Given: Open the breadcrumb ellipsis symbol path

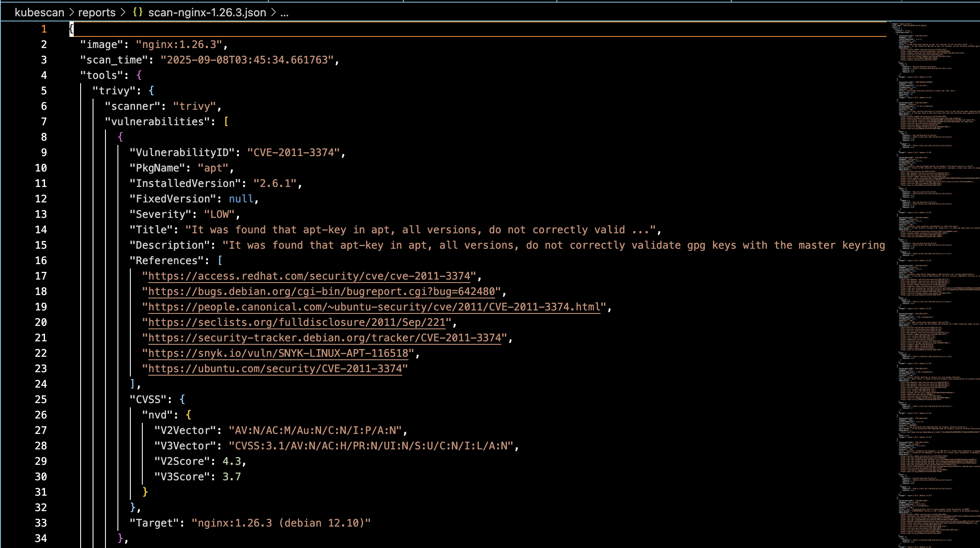Looking at the screenshot, I should [x=285, y=12].
